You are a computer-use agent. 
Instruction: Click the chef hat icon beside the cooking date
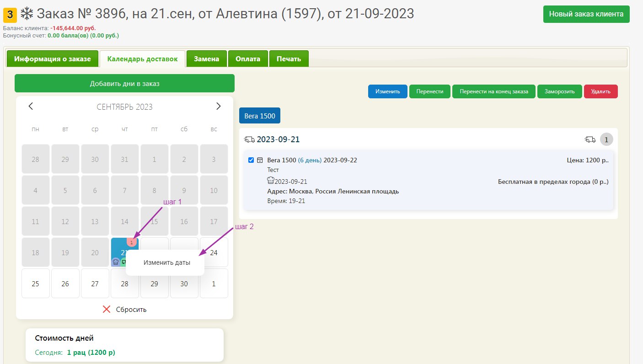click(270, 181)
